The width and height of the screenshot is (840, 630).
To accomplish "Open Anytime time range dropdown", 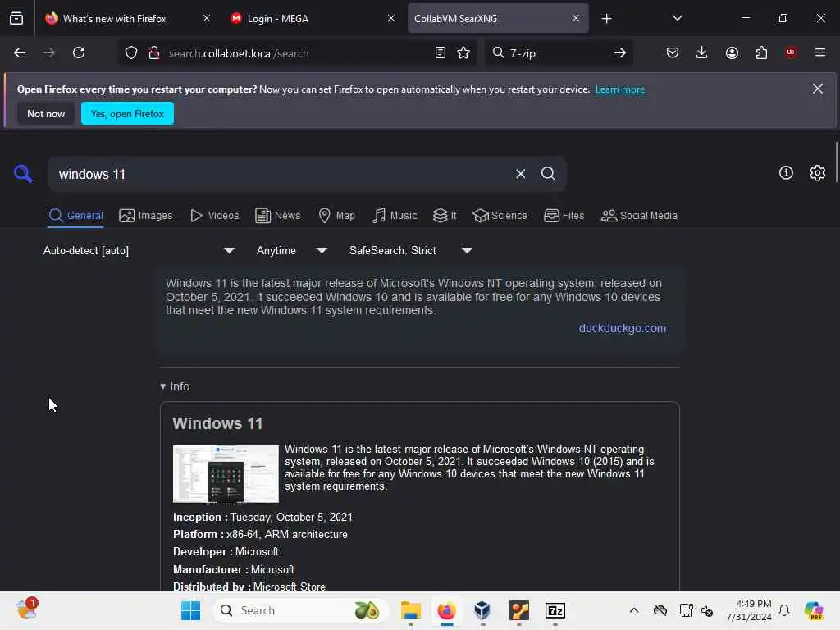I will [x=292, y=251].
